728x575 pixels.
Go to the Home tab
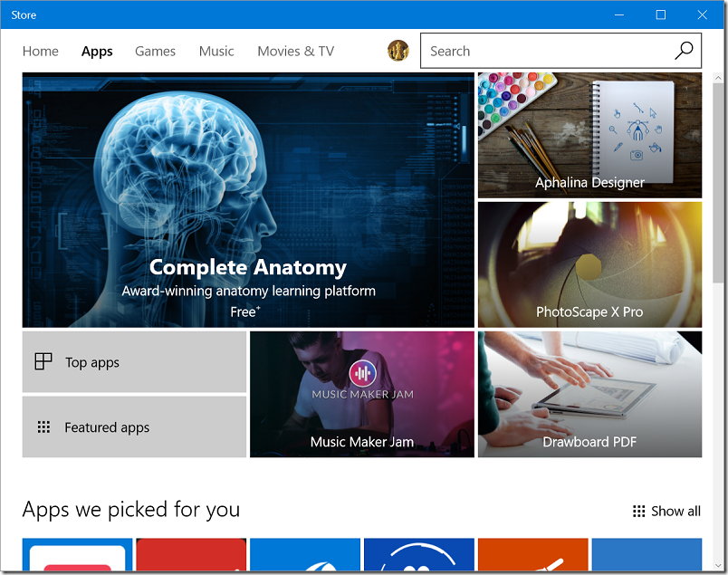pyautogui.click(x=41, y=51)
